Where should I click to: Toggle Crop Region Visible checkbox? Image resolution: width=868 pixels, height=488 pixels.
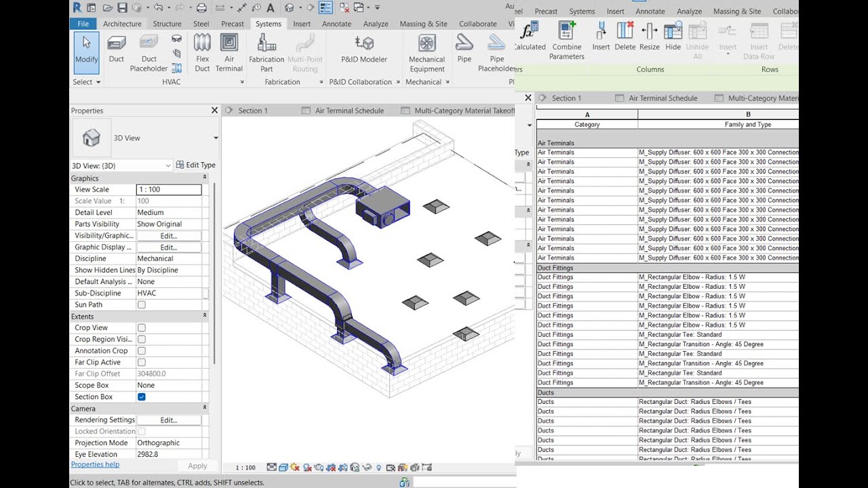coord(142,340)
